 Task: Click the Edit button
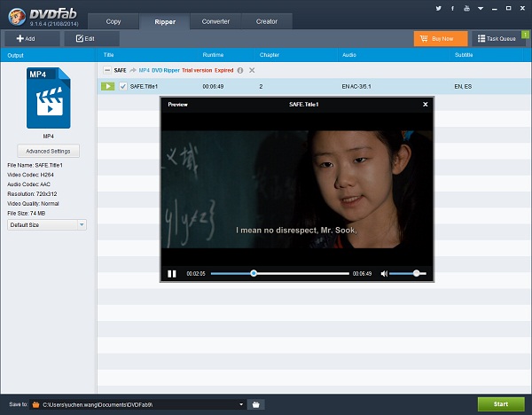(91, 39)
